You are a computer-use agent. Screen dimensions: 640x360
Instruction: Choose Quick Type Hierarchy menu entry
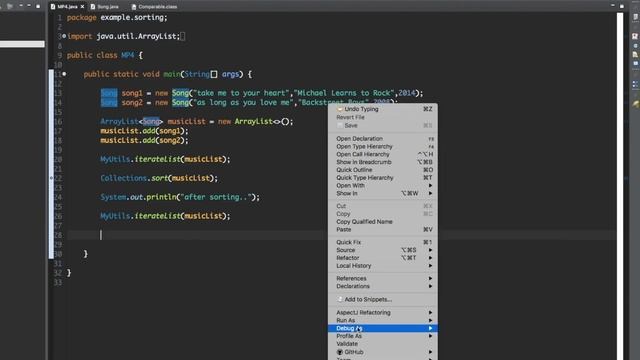tap(383, 178)
